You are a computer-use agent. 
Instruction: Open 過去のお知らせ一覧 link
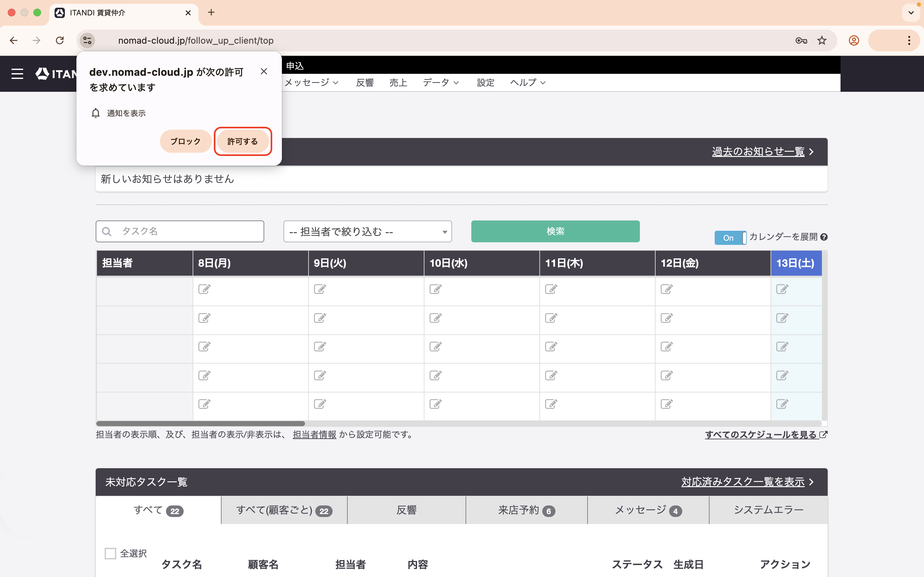point(763,151)
